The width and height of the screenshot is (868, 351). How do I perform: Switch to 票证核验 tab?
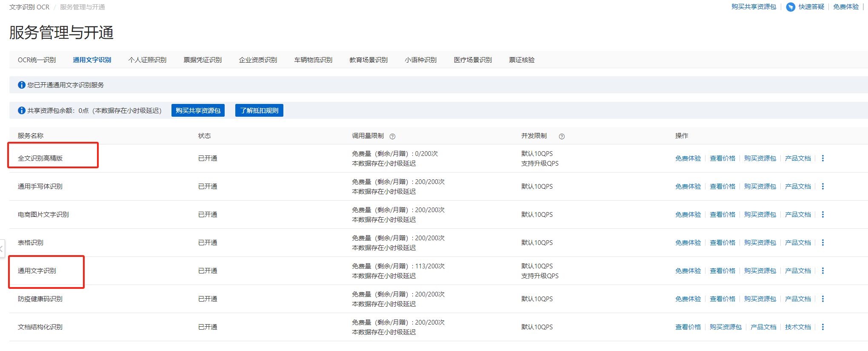(x=522, y=60)
